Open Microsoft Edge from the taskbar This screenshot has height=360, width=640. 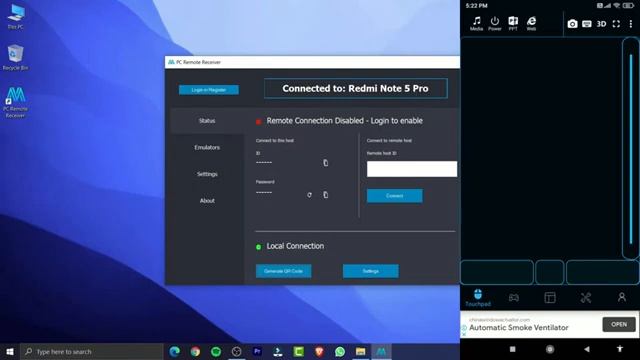(175, 351)
